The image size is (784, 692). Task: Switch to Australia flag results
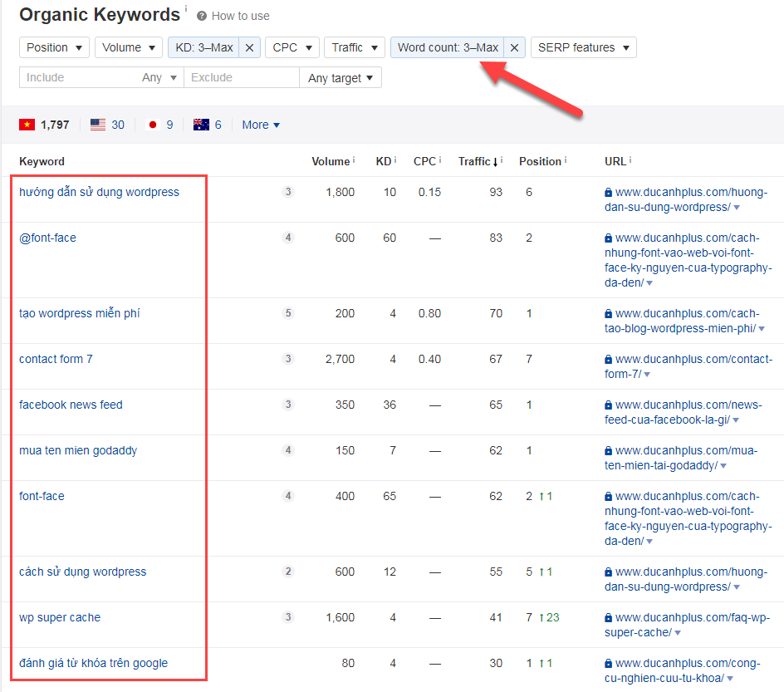(201, 125)
